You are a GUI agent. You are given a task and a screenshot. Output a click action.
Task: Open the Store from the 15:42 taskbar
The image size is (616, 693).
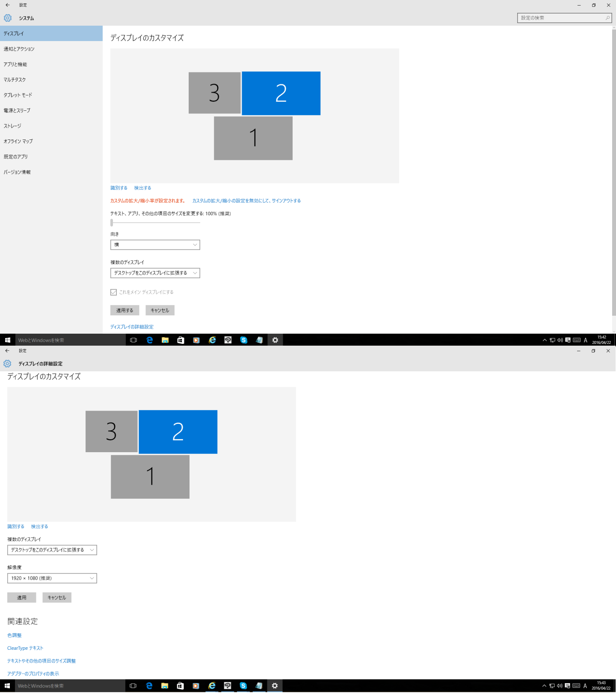(181, 340)
